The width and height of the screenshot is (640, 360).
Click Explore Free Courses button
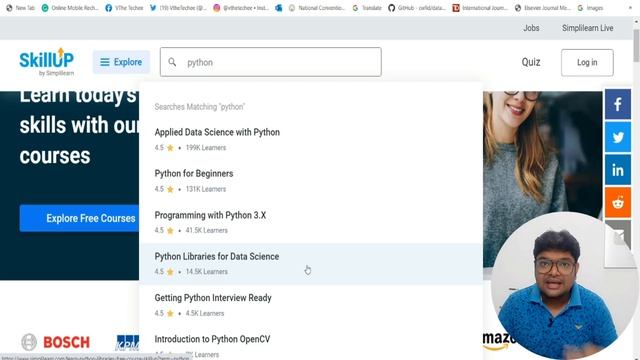(80, 218)
